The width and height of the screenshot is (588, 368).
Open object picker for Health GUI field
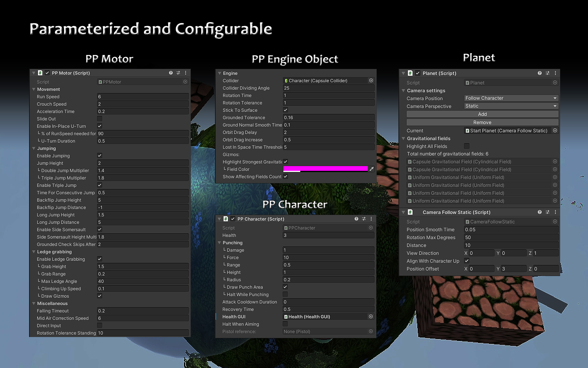(x=371, y=316)
